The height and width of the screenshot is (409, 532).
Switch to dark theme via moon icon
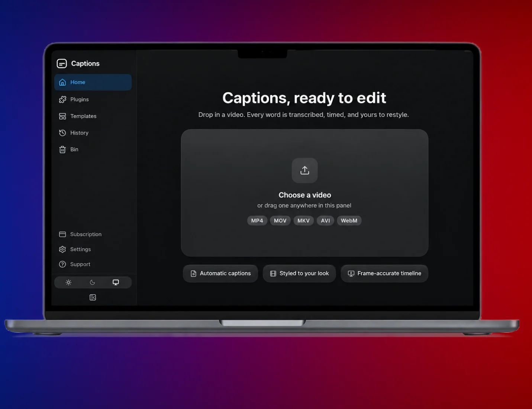tap(92, 282)
